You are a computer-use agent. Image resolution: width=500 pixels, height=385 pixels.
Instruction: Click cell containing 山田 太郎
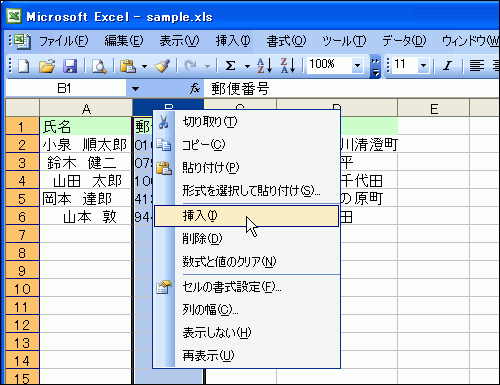tap(86, 180)
